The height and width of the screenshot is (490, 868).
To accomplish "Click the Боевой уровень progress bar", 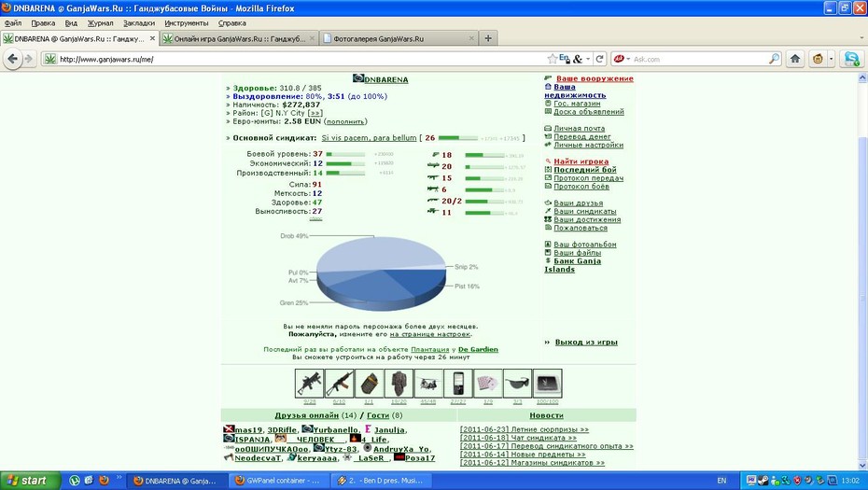I will [345, 155].
